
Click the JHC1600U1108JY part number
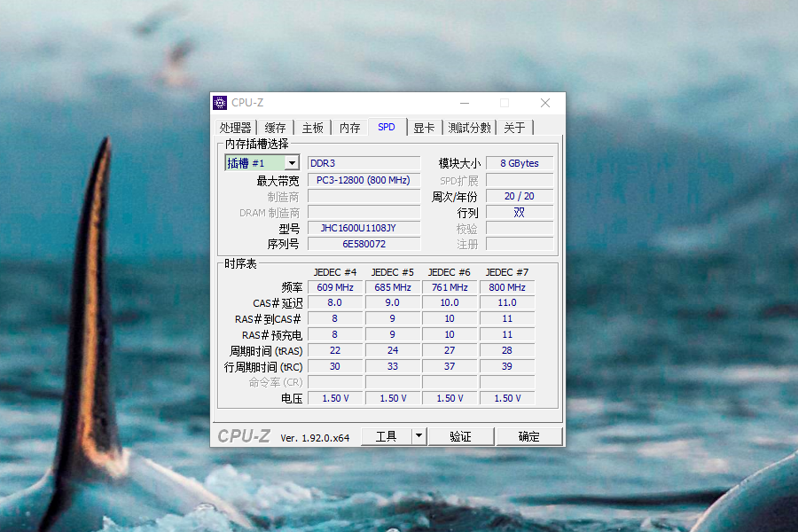(364, 228)
